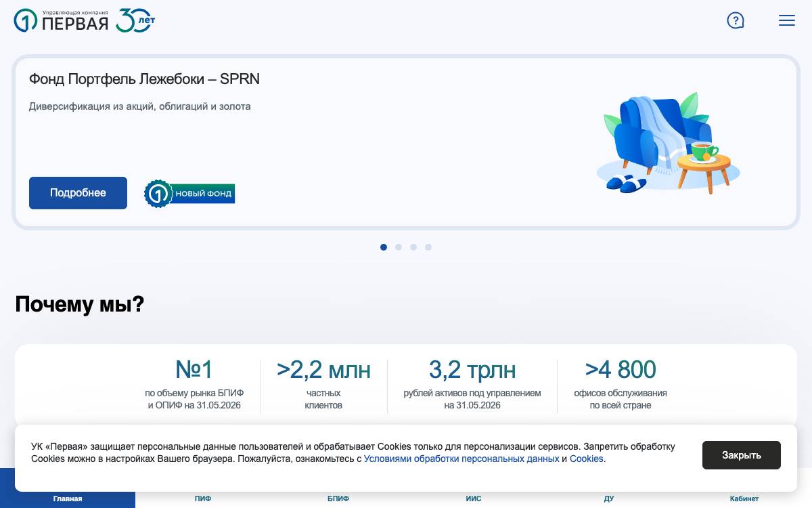Click the >4 800 statistic
This screenshot has width=812, height=508.
click(621, 370)
